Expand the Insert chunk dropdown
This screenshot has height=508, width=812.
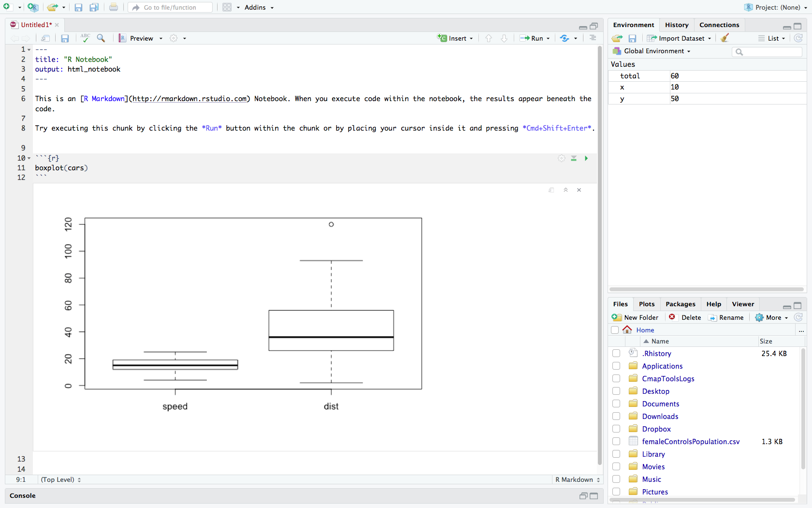[471, 38]
